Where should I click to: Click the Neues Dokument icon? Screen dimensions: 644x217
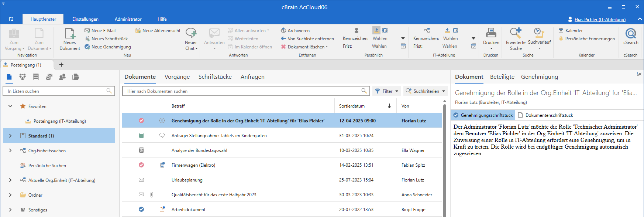pyautogui.click(x=70, y=34)
